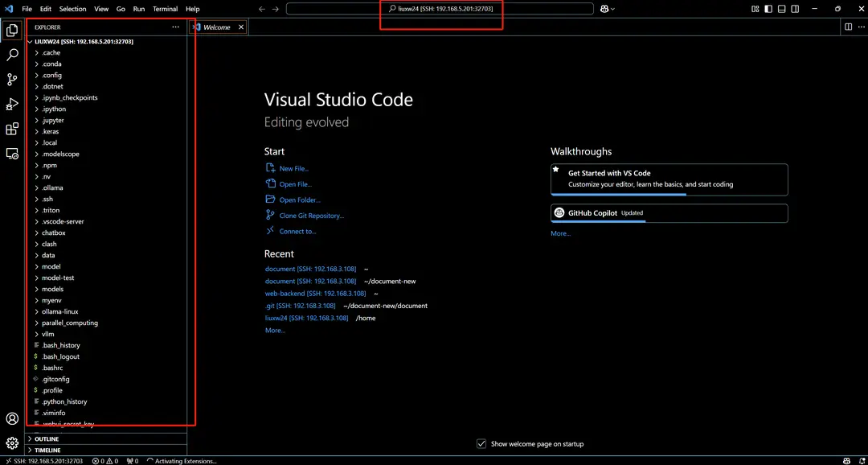Open the Selection menu

72,9
